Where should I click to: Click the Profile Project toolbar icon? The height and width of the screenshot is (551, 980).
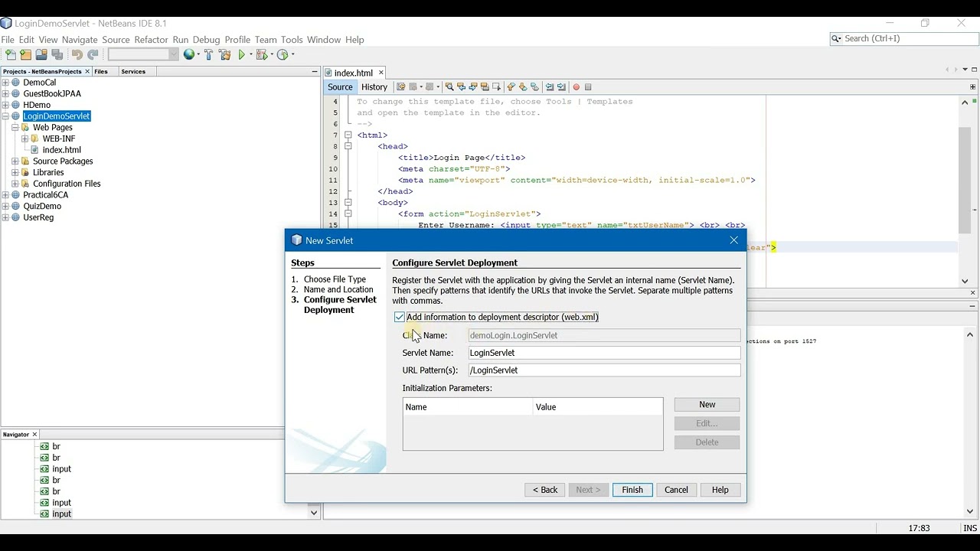[283, 54]
